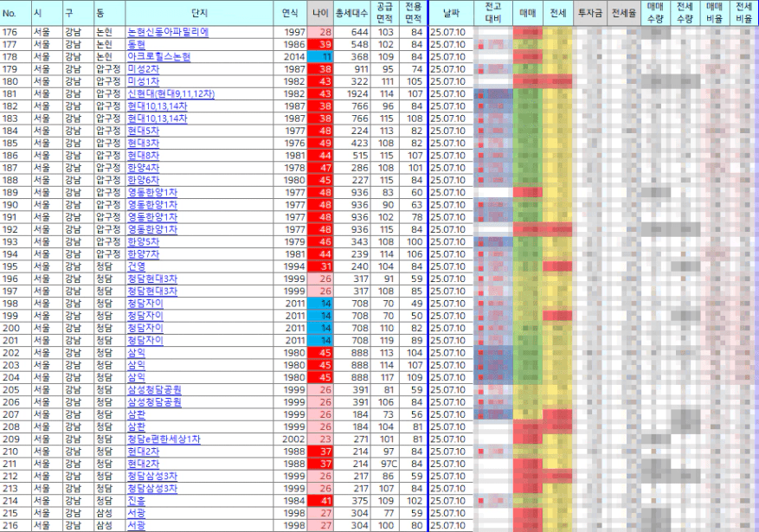Image resolution: width=759 pixels, height=532 pixels.
Task: Click the 한양5차 link
Action: 144,242
